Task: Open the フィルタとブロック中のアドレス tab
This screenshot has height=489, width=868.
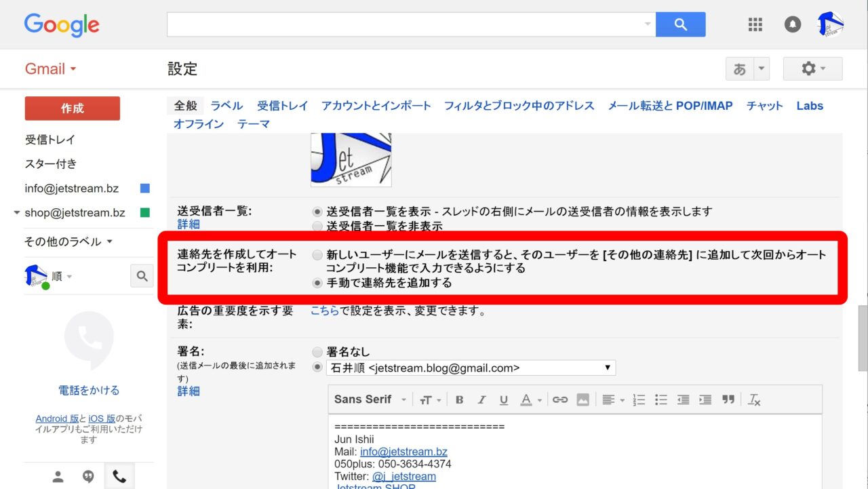Action: (x=519, y=106)
